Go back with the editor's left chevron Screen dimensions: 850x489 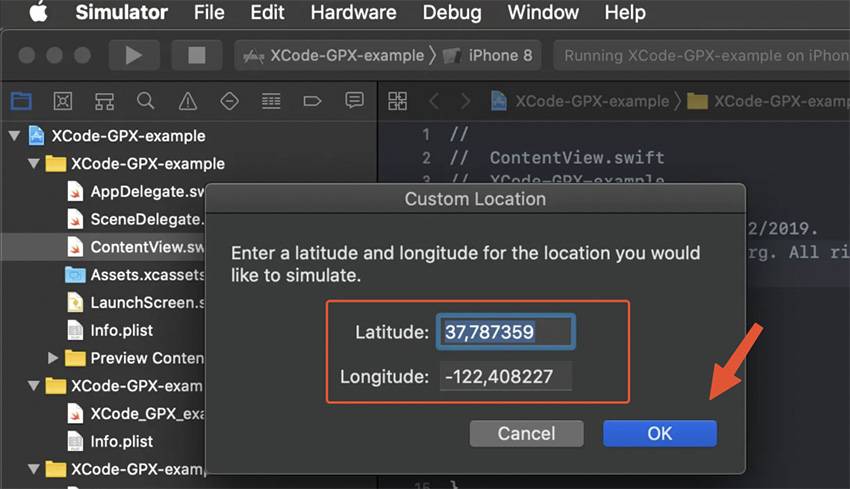(x=434, y=101)
